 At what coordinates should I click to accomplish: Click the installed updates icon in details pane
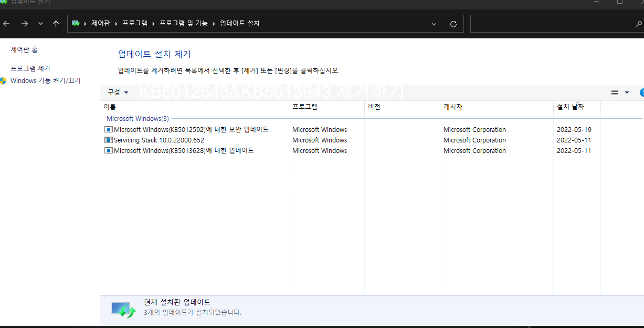(x=123, y=310)
